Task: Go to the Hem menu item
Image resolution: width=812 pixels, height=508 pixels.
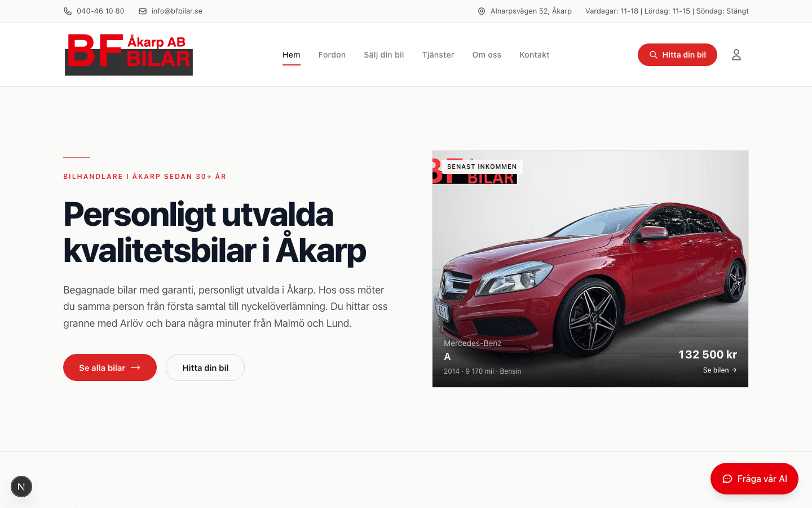Action: click(292, 55)
